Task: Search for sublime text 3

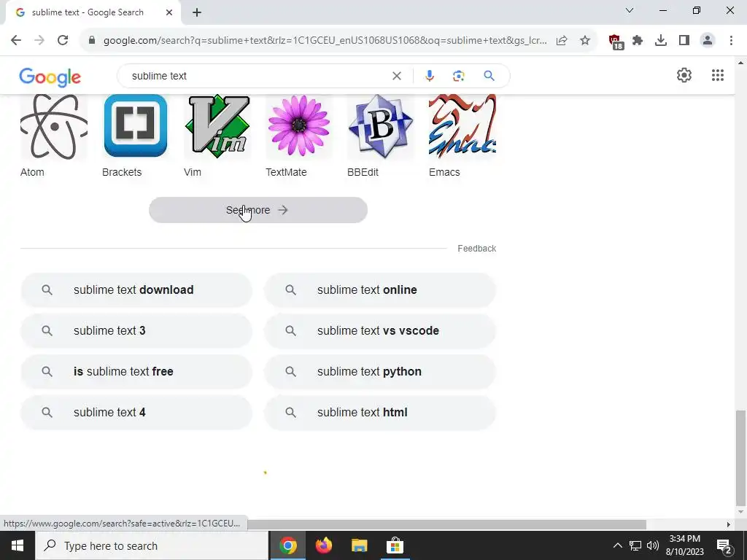Action: point(136,331)
